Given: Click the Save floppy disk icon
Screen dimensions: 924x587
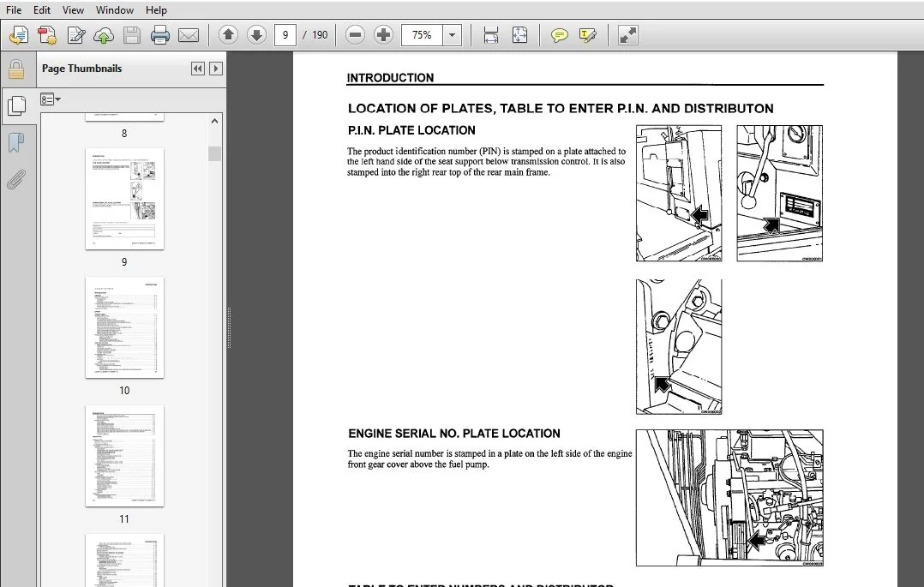Looking at the screenshot, I should click(131, 35).
